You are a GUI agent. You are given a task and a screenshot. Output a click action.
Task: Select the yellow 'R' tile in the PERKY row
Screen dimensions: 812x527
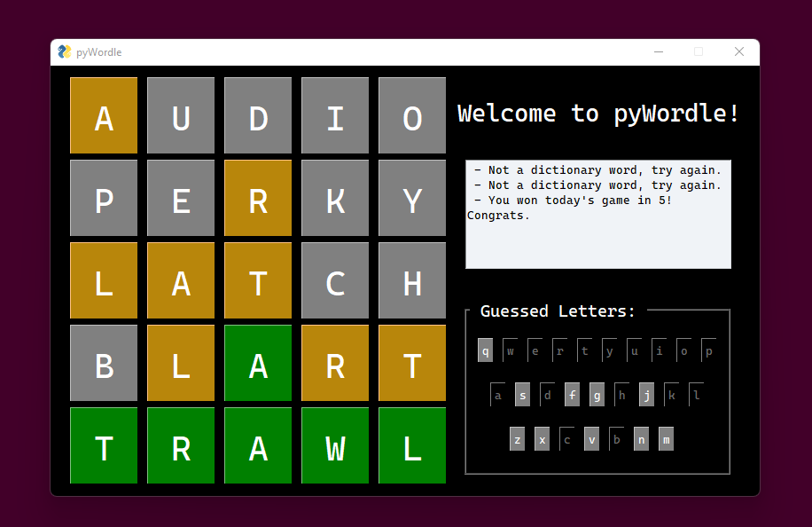click(257, 198)
